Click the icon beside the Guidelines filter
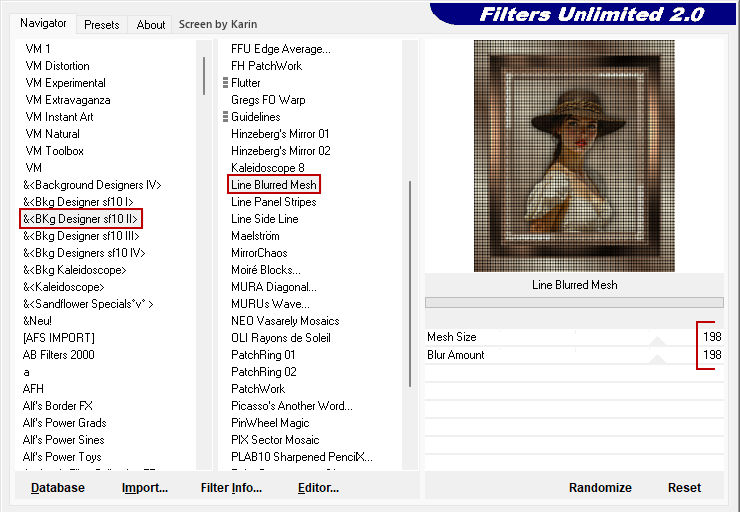Viewport: 740px width, 512px height. 226,117
